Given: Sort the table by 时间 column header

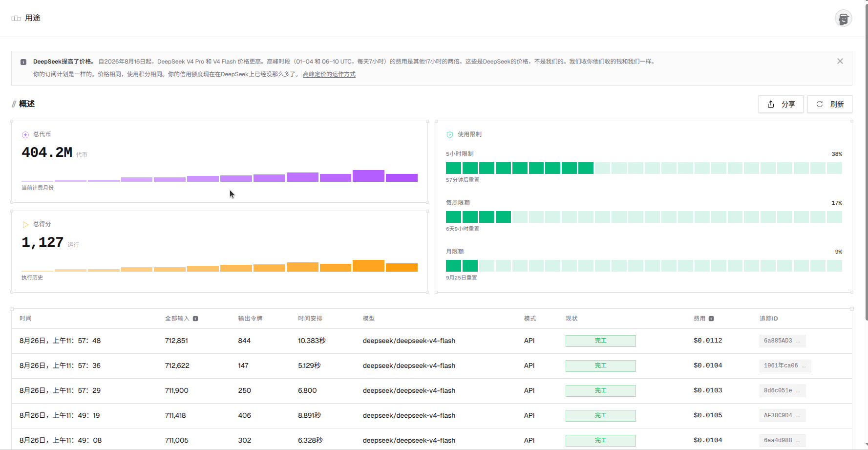Looking at the screenshot, I should [25, 319].
